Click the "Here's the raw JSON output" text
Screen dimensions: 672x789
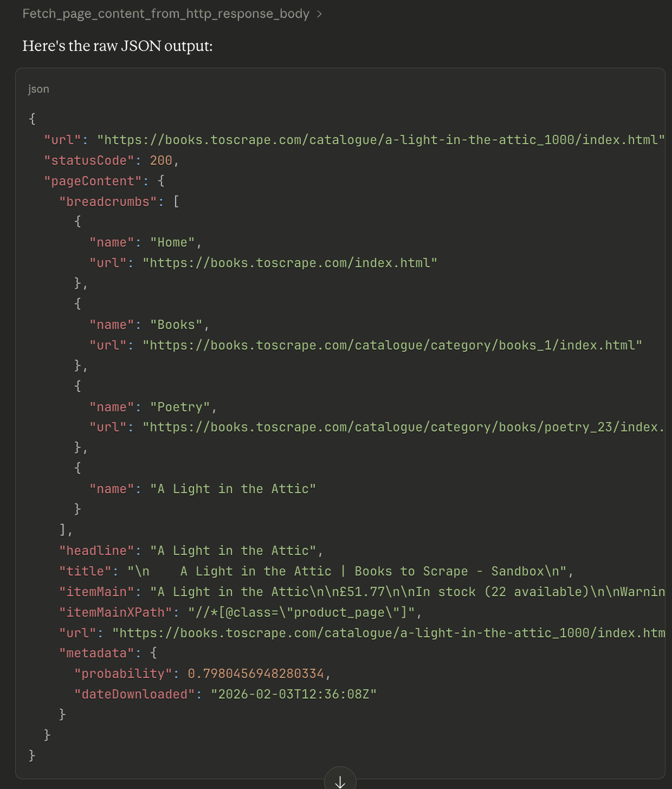(118, 46)
